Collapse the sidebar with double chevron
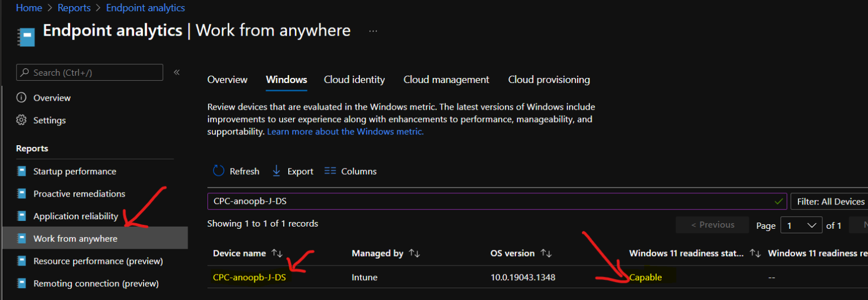This screenshot has width=868, height=300. [176, 72]
